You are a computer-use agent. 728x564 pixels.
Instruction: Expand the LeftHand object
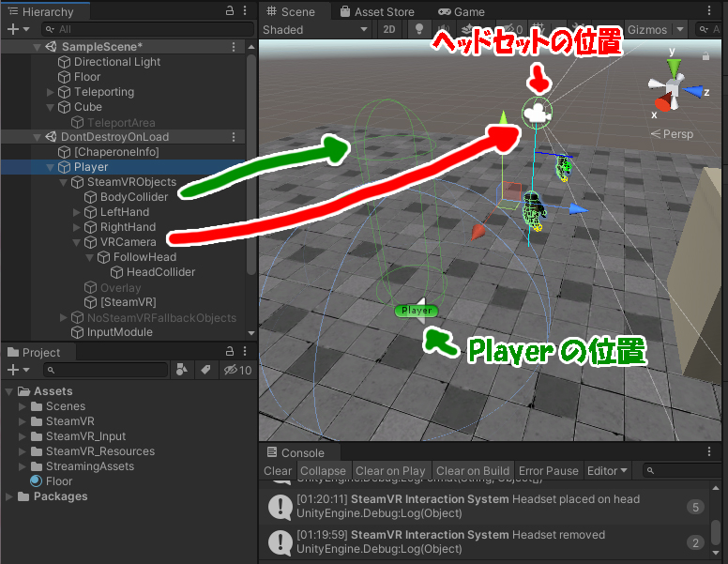click(77, 212)
